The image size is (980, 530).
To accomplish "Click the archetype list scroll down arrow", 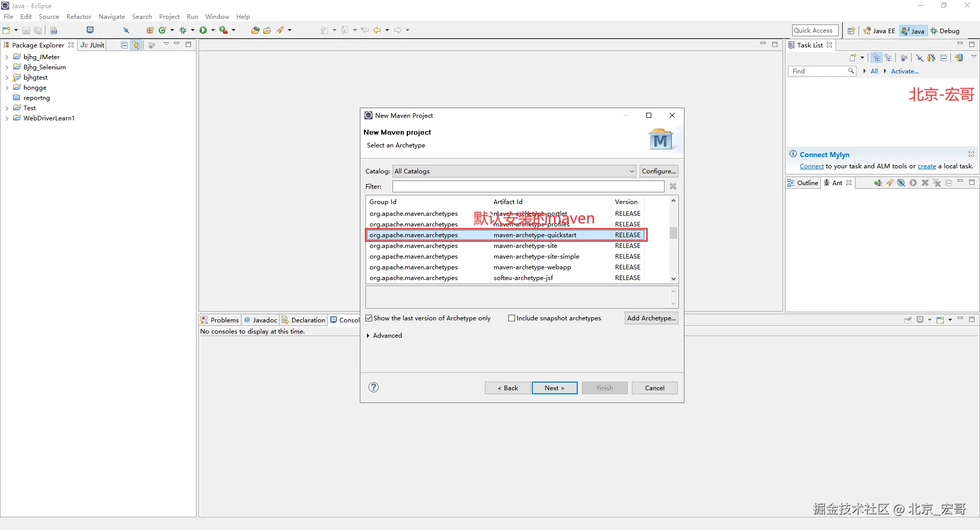I will point(673,279).
